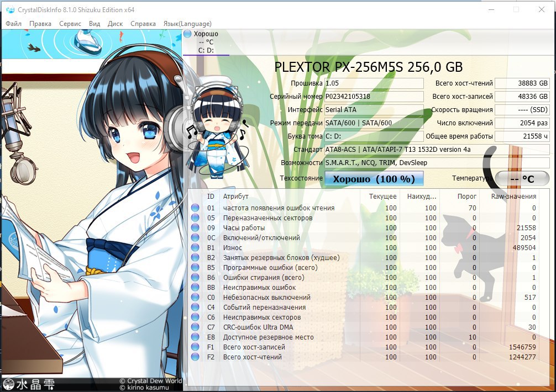Open the Язык(Language) menu
The width and height of the screenshot is (556, 392).
tap(187, 24)
